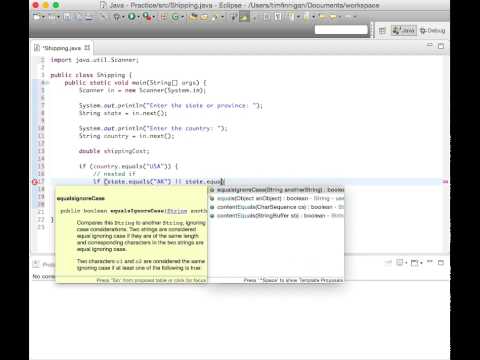Click the External Tools run icon

coord(147,16)
